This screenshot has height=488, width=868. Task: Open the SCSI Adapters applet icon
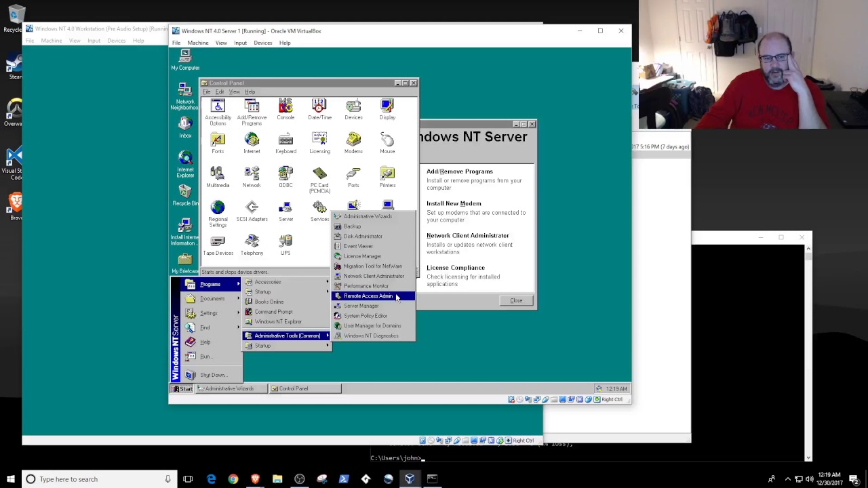(x=252, y=211)
